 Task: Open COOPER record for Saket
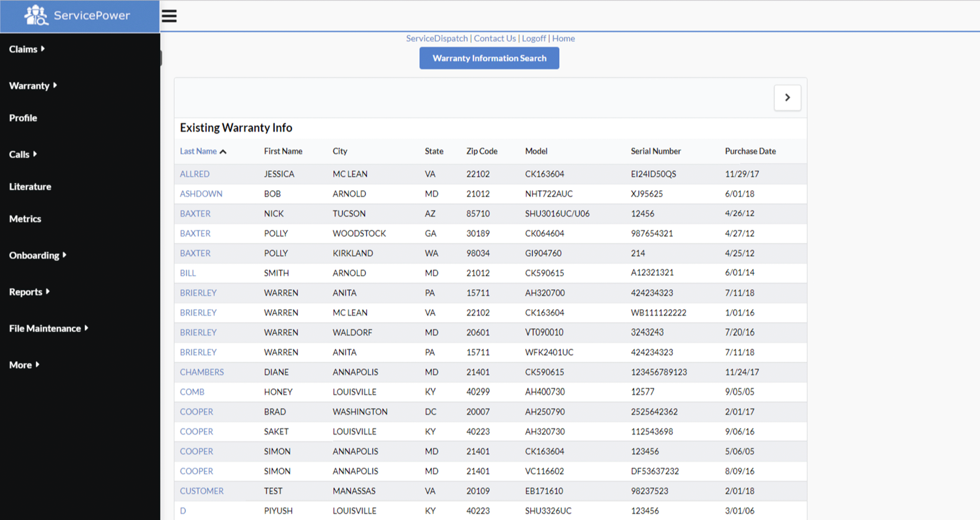click(196, 431)
